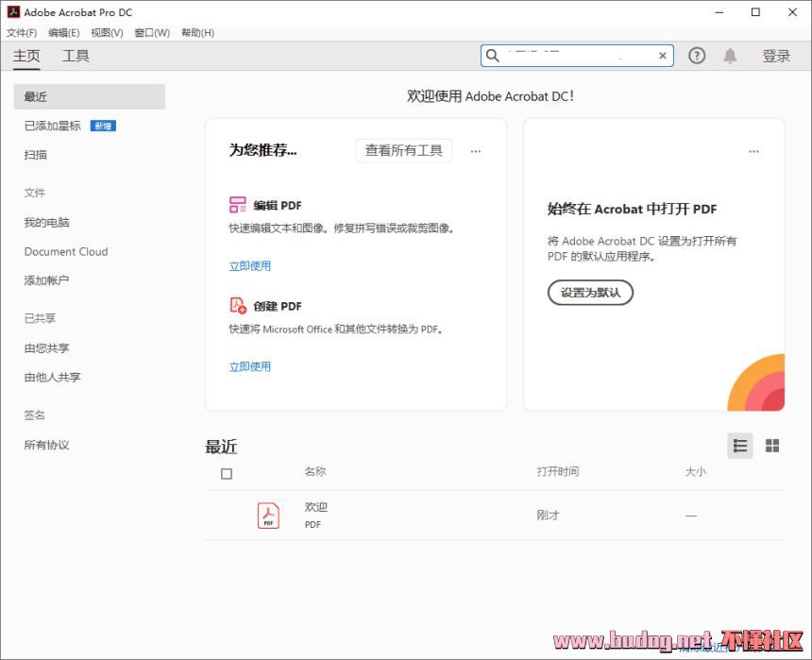
Task: Switch recent files to grid view
Action: pos(772,446)
